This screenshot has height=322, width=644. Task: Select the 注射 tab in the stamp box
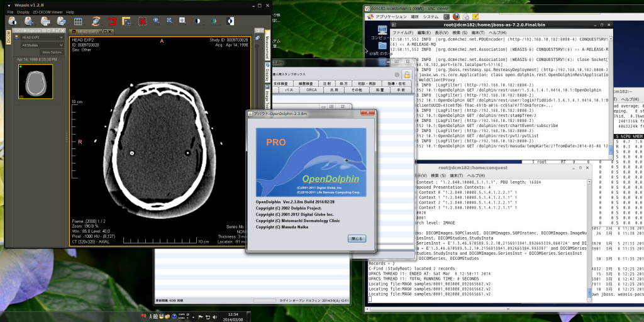point(327,83)
